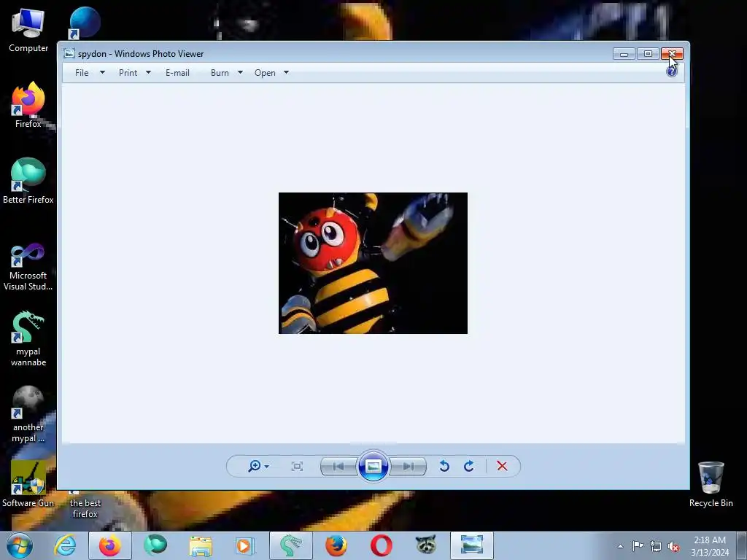
Task: Open Opera from the taskbar
Action: [x=381, y=545]
